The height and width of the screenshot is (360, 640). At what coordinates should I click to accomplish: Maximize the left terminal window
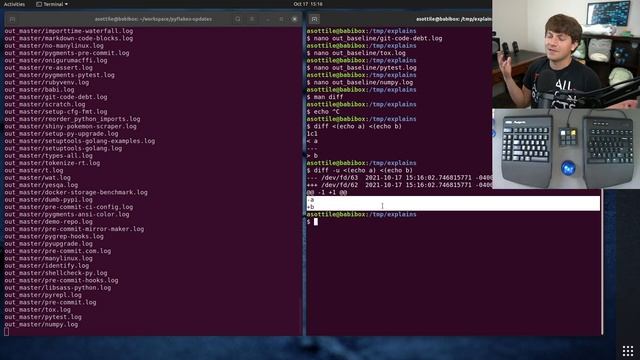[281, 19]
